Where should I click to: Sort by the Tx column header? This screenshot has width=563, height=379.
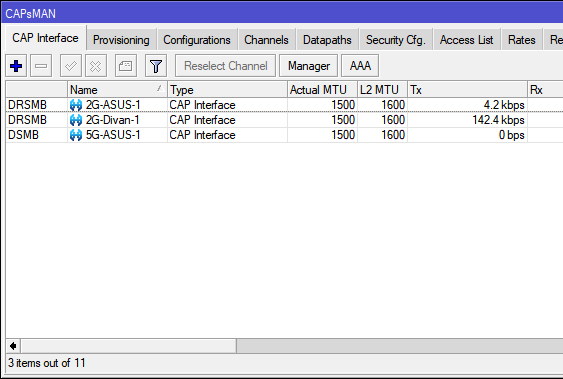[x=467, y=90]
